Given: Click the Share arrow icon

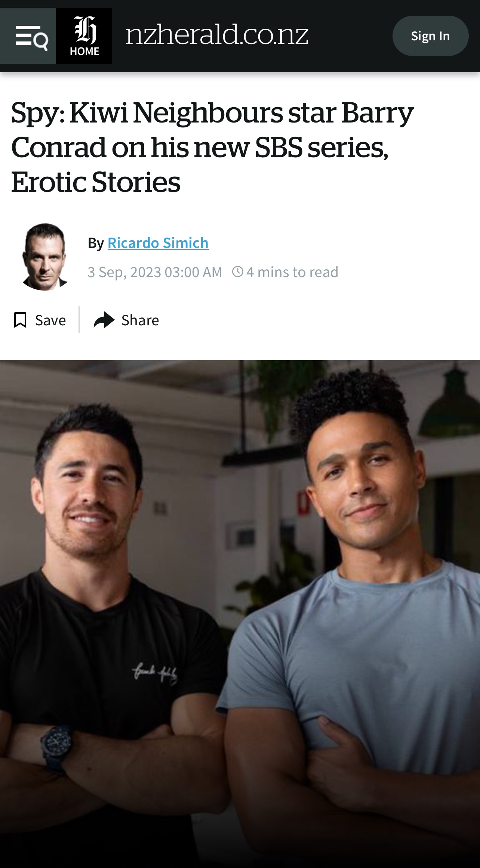Looking at the screenshot, I should (104, 320).
